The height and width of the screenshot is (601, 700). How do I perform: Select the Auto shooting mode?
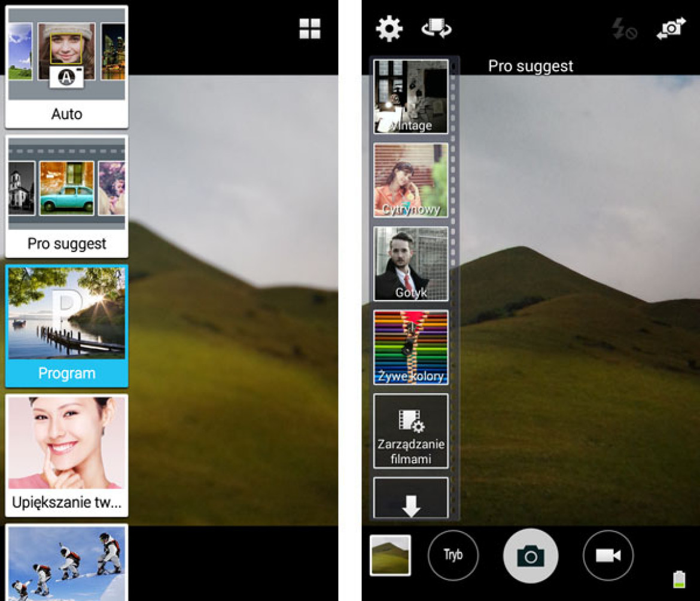(x=66, y=67)
